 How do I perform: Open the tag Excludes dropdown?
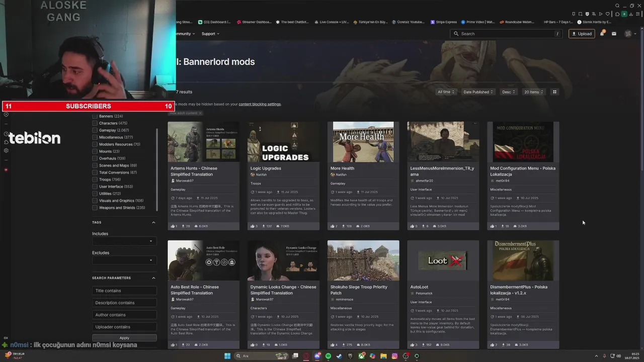124,260
